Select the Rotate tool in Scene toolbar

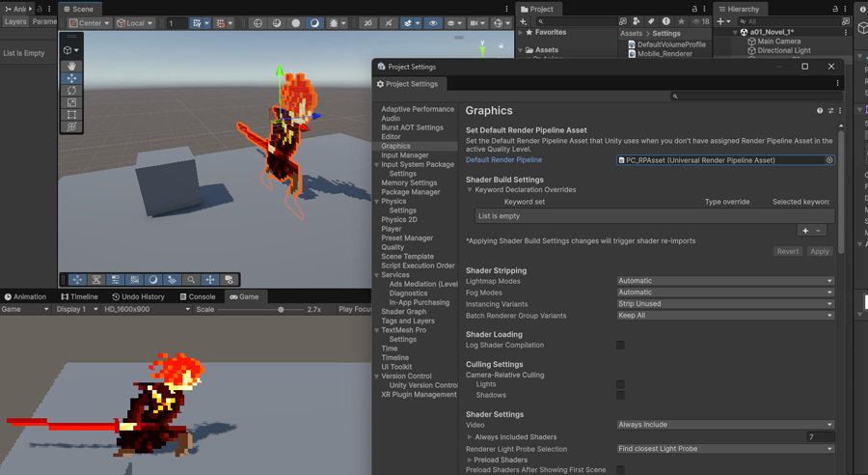click(71, 91)
